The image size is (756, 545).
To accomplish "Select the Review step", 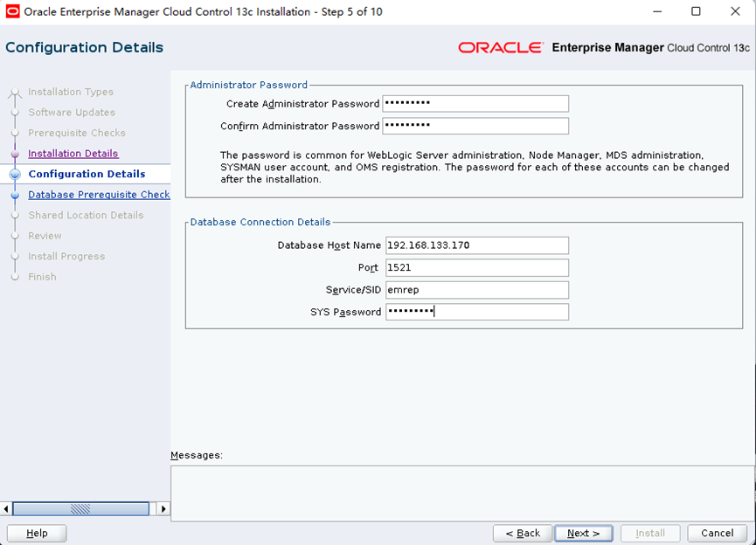I will 45,236.
